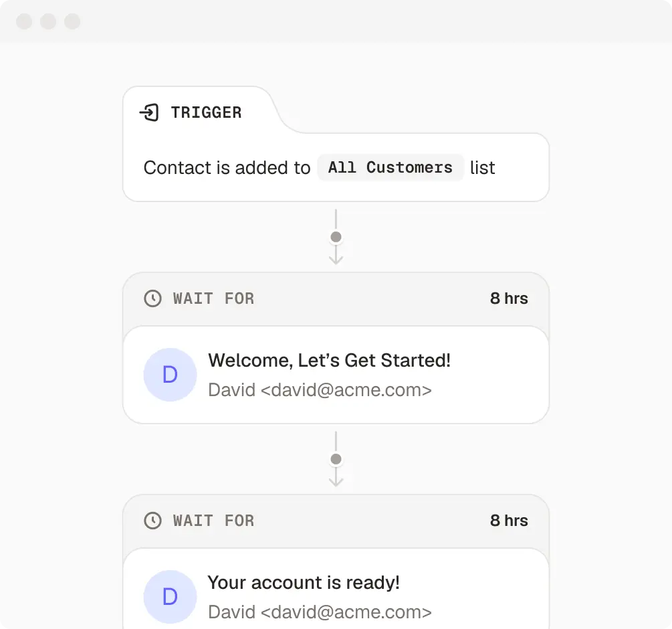Viewport: 672px width, 629px height.
Task: Click the D avatar beside account ready email
Action: coord(170,597)
